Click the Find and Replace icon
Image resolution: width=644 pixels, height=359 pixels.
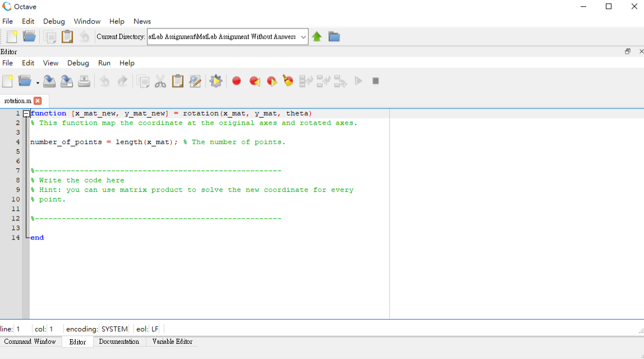point(195,81)
